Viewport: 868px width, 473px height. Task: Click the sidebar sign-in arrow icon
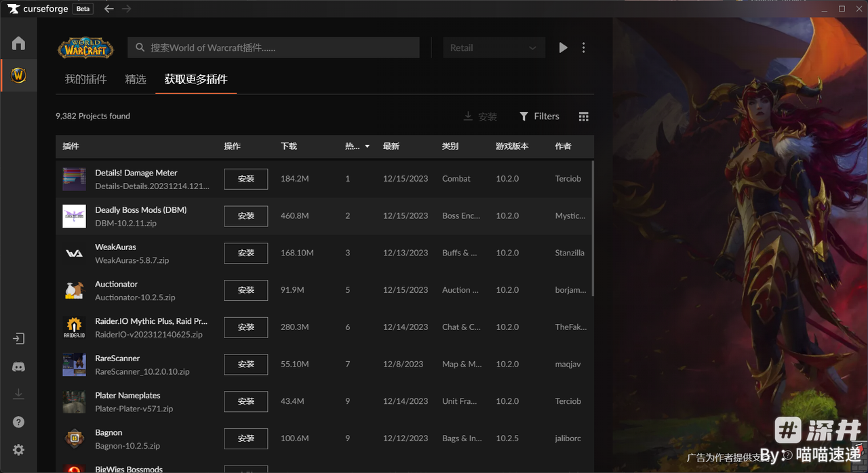pyautogui.click(x=18, y=339)
